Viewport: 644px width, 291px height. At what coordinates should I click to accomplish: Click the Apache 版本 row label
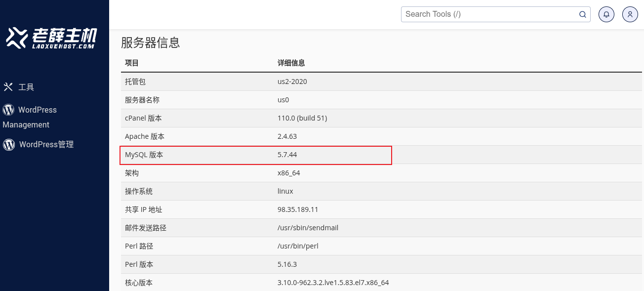145,136
